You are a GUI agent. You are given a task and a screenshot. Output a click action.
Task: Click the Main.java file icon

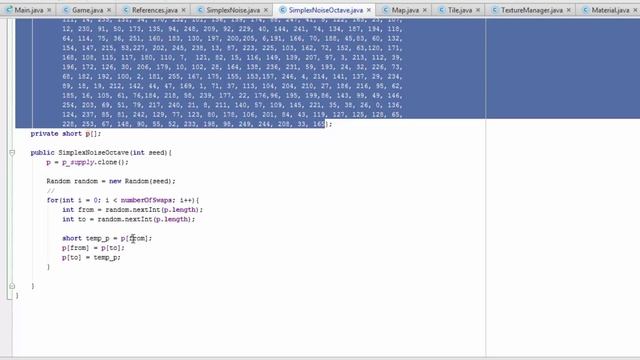[9, 9]
